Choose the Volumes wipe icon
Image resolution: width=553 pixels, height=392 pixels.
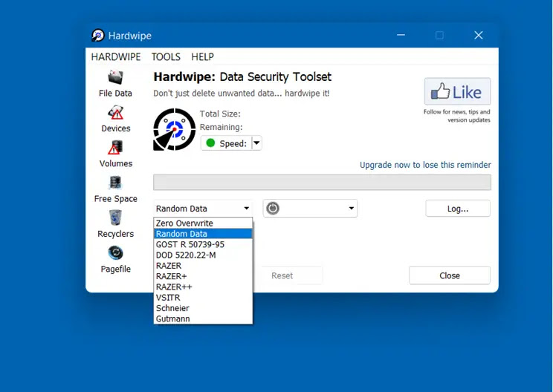click(x=115, y=148)
